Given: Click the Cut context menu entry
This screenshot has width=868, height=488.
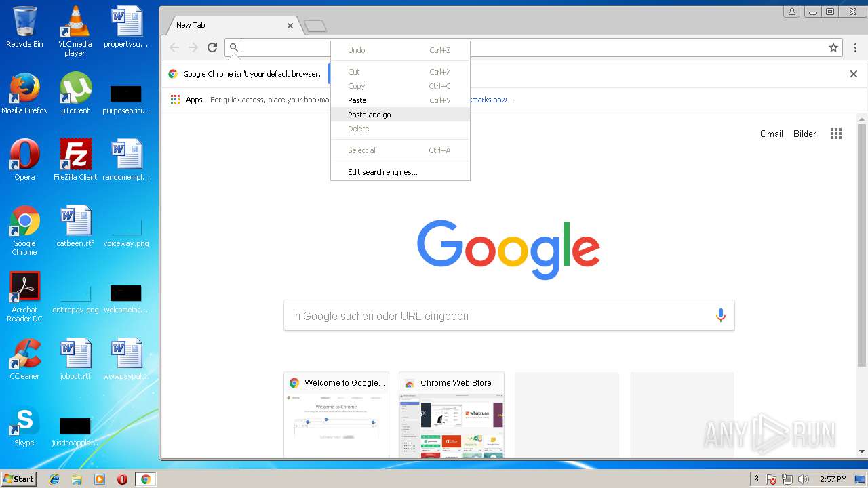Looking at the screenshot, I should tap(400, 72).
